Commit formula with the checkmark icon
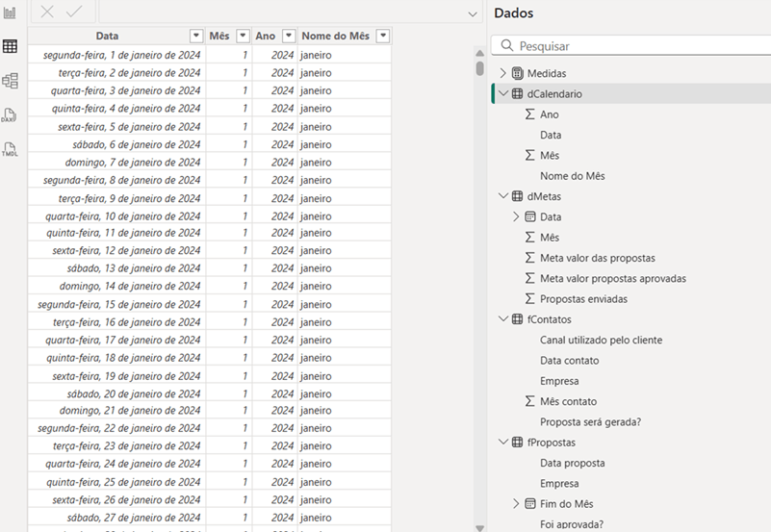 pos(73,13)
